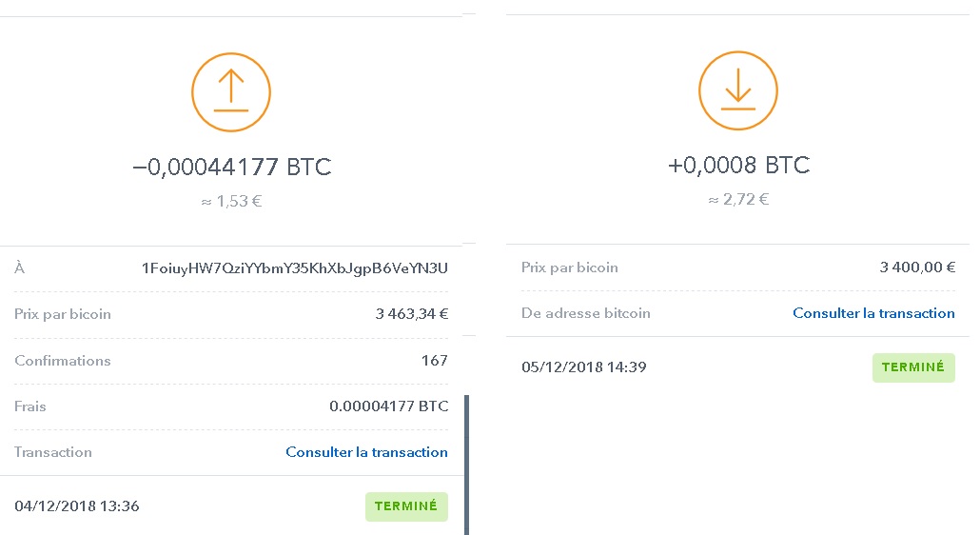Viewport: 980px width, 535px height.
Task: Click the fee value 0.00004177 BTC
Action: click(x=389, y=406)
